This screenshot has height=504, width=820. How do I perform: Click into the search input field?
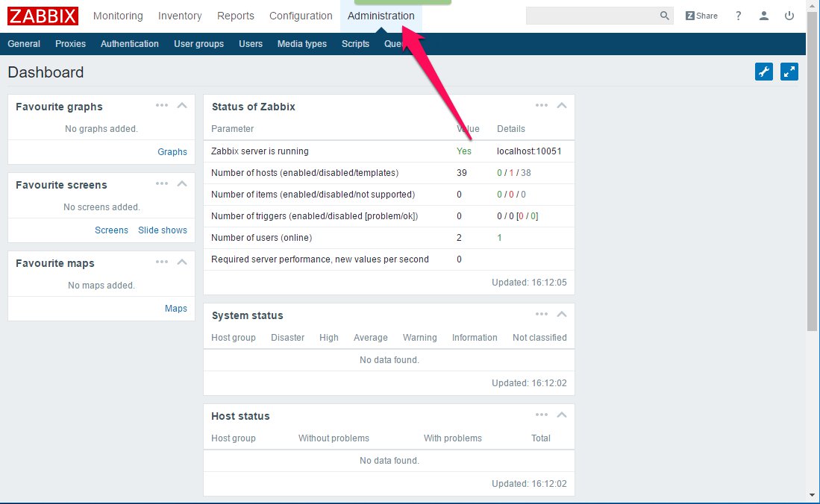coord(591,16)
